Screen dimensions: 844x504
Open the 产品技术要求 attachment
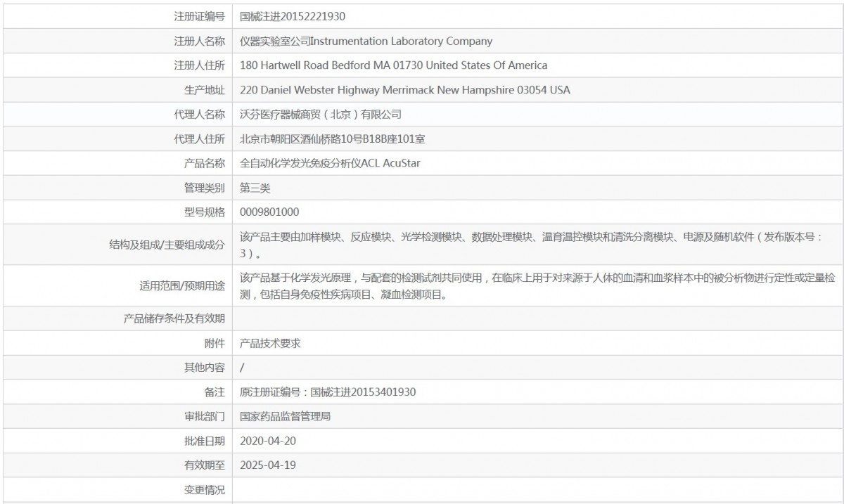pyautogui.click(x=270, y=344)
